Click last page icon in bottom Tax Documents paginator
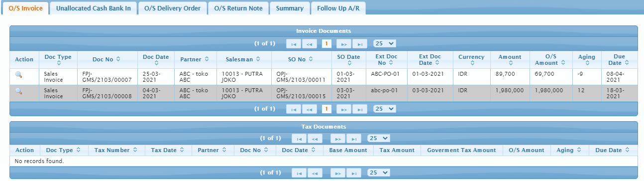 tap(354, 173)
